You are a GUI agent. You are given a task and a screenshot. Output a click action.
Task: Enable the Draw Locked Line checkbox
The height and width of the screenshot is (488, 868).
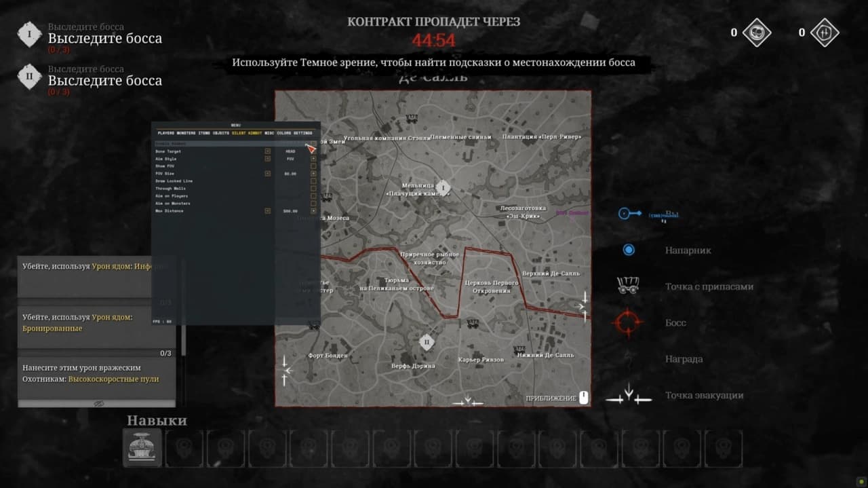click(313, 181)
